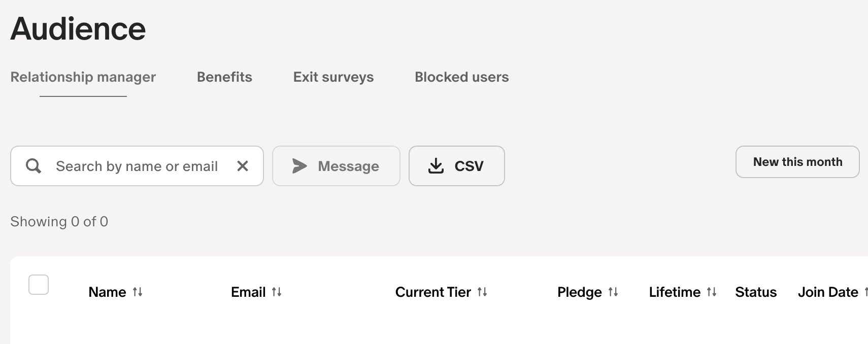Click inside the search by name field
Screen dimensions: 868x344
[137, 166]
